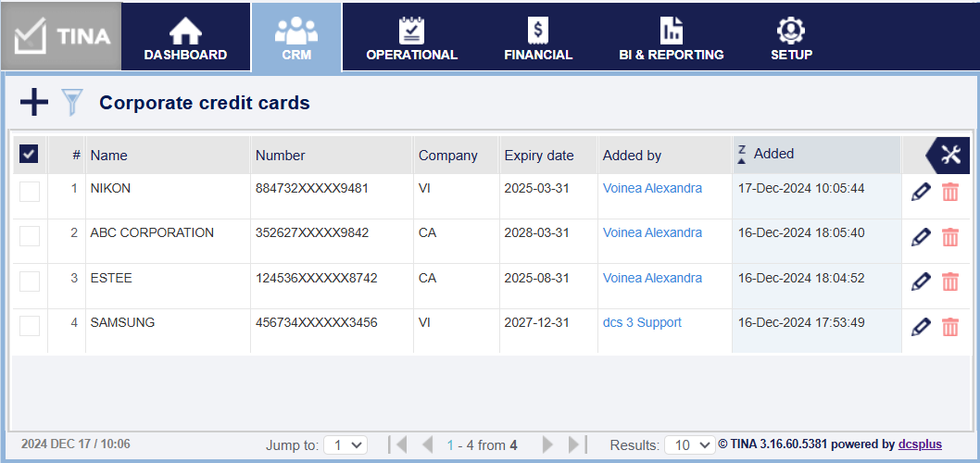This screenshot has width=980, height=463.
Task: Open the filter funnel icon
Action: 71,103
